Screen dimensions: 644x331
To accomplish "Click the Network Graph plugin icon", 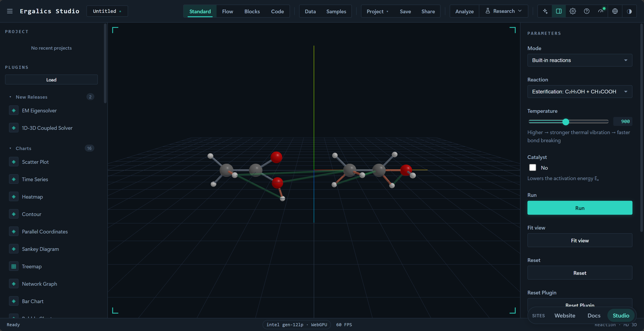I will click(14, 284).
